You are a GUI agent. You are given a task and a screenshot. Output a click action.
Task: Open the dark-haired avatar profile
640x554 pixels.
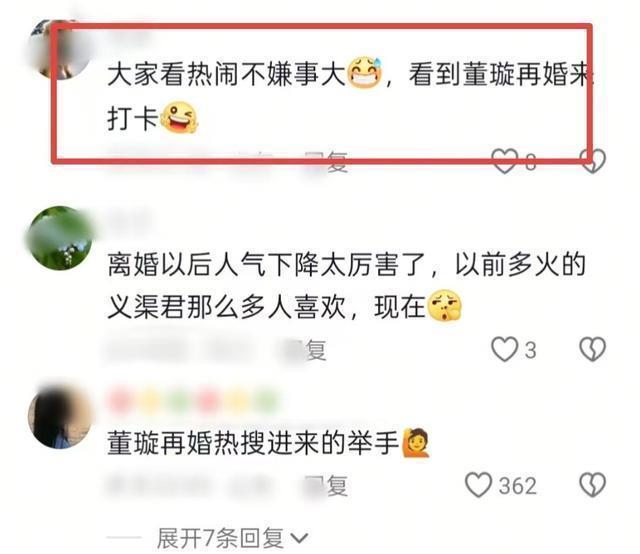tap(60, 417)
